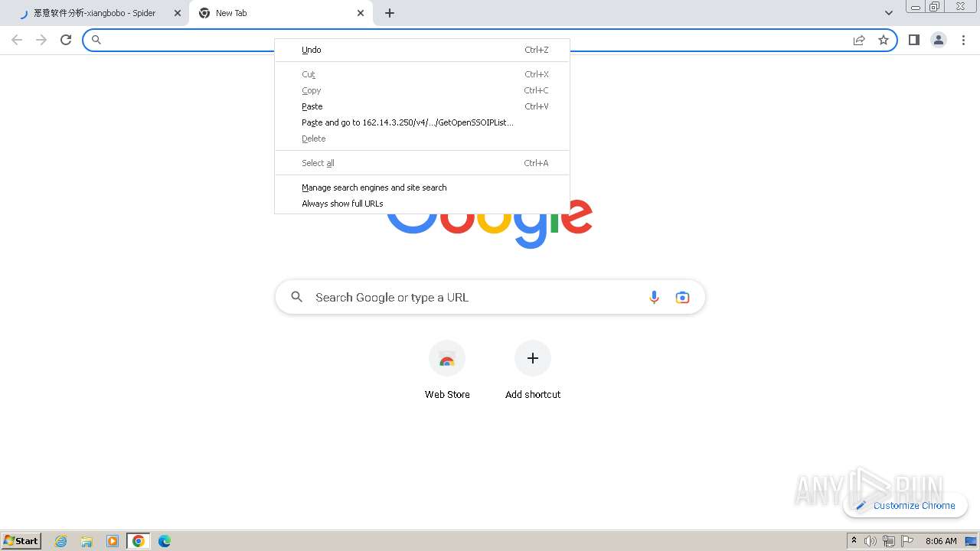This screenshot has height=551, width=980.
Task: Open File Explorer from taskbar
Action: click(87, 541)
